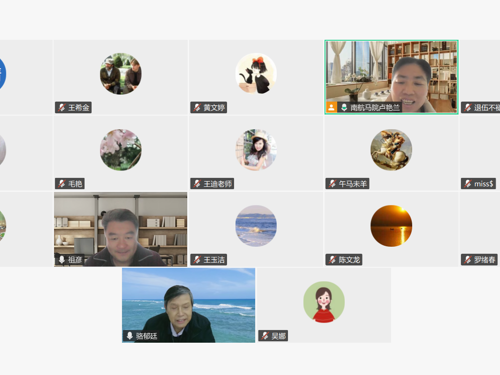Click the name label 骆郁廷
The height and width of the screenshot is (375, 500).
pyautogui.click(x=146, y=335)
